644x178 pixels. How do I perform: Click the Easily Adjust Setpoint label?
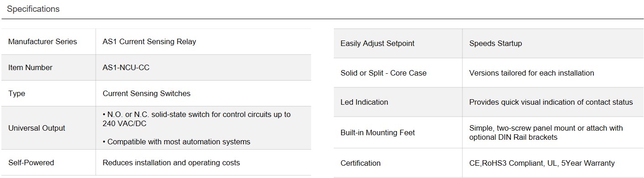(x=378, y=43)
